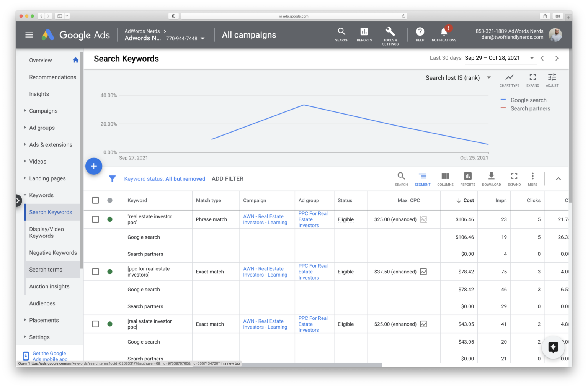
Task: Check the select-all keywords checkbox
Action: pyautogui.click(x=95, y=200)
